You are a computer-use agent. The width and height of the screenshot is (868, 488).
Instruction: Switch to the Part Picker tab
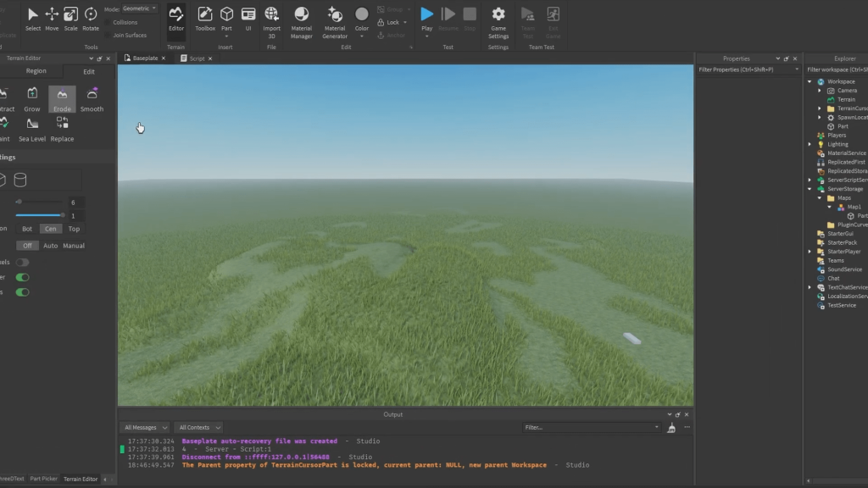pos(43,479)
